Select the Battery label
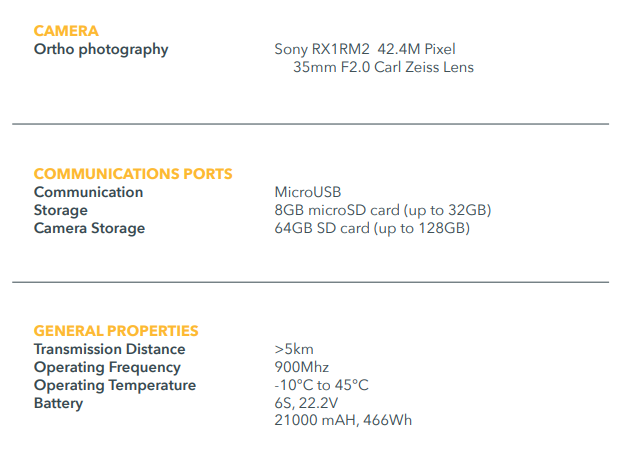The height and width of the screenshot is (461, 633). click(58, 403)
